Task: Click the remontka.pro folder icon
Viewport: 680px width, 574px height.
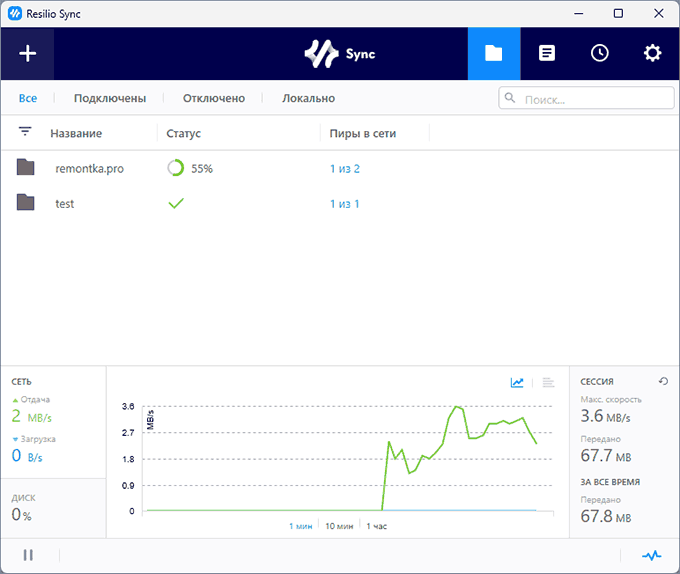Action: (x=26, y=168)
